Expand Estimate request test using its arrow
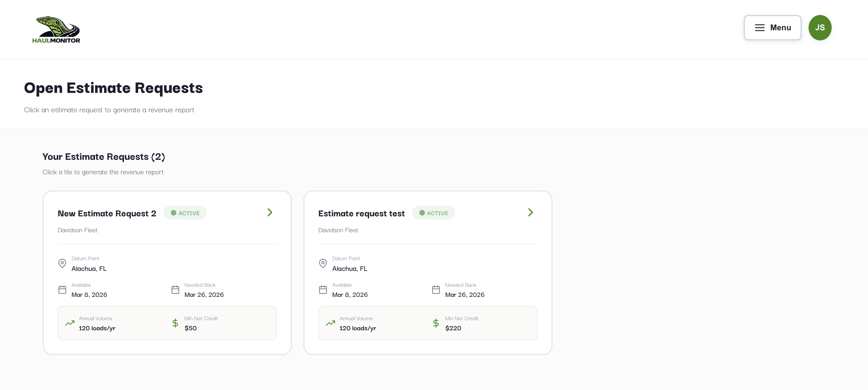 point(530,212)
